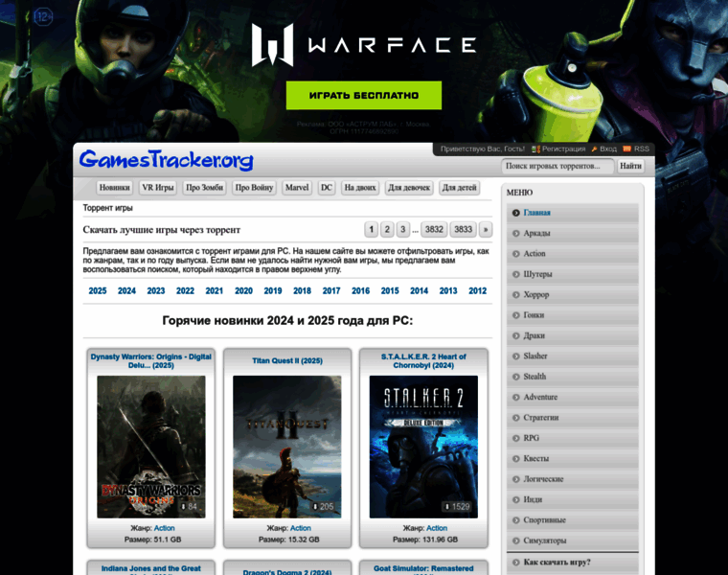Image resolution: width=728 pixels, height=575 pixels.
Task: Open the Titan Quest II (2025) title link
Action: (x=287, y=361)
